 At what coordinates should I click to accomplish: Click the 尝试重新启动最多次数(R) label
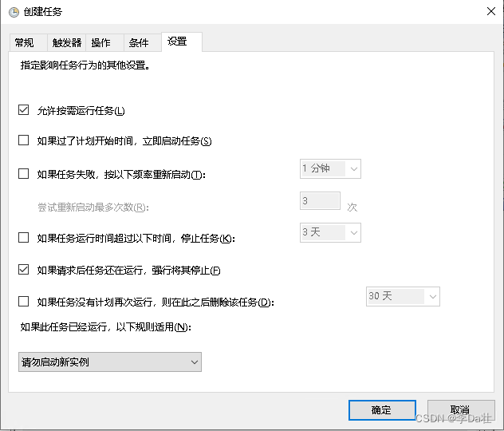(93, 208)
